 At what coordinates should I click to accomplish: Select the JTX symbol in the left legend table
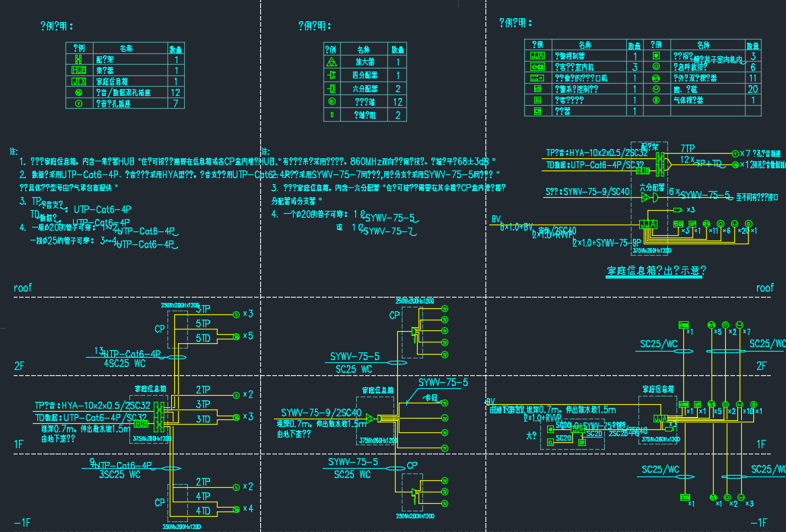[x=78, y=81]
